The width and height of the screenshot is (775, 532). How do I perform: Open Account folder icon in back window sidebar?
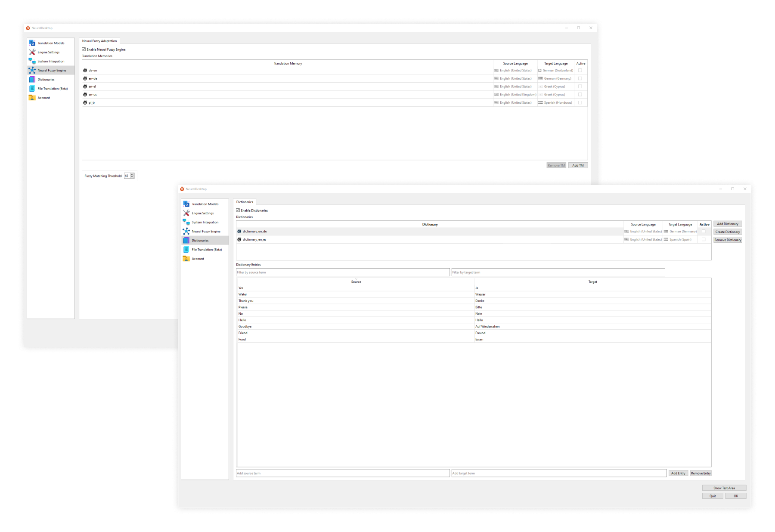32,98
